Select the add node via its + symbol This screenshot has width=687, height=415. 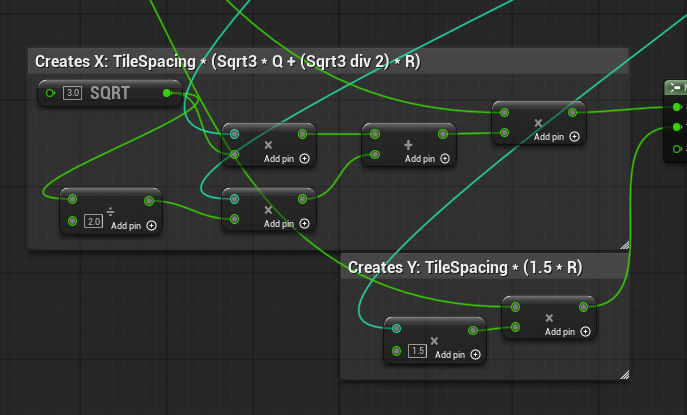point(408,145)
